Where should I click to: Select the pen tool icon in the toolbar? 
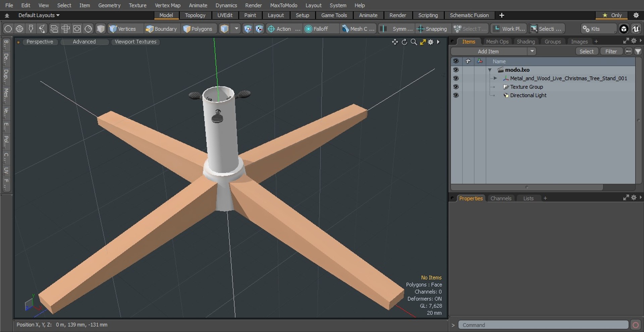coord(31,29)
